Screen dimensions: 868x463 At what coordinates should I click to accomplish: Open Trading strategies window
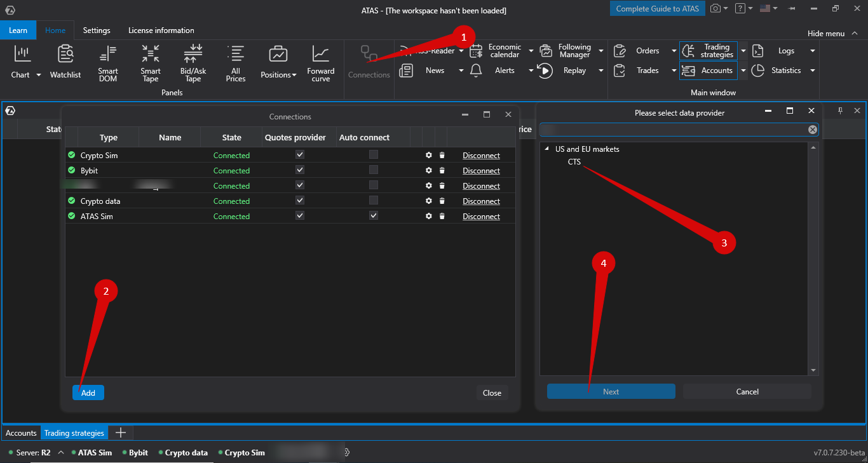(x=709, y=51)
